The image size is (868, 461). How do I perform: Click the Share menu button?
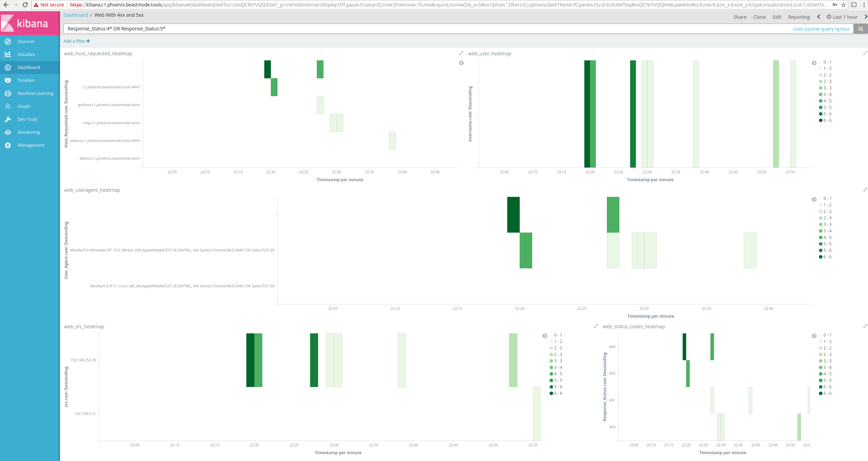(x=739, y=17)
